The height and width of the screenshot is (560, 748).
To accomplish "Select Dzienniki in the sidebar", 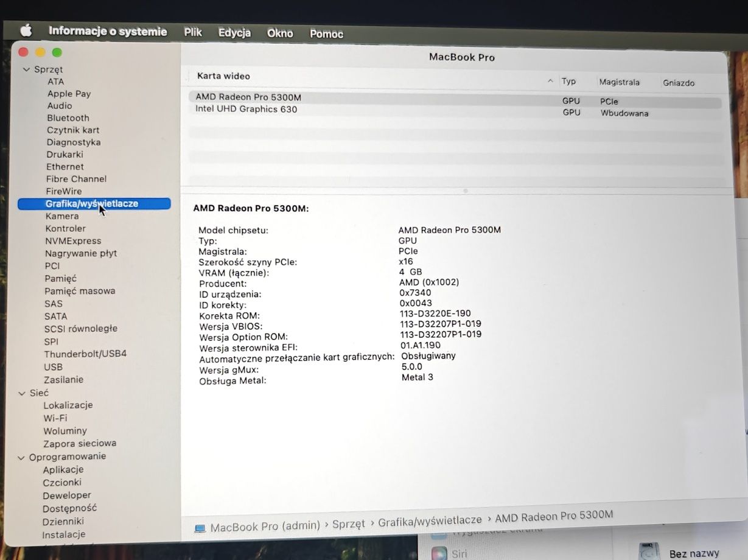I will click(63, 522).
